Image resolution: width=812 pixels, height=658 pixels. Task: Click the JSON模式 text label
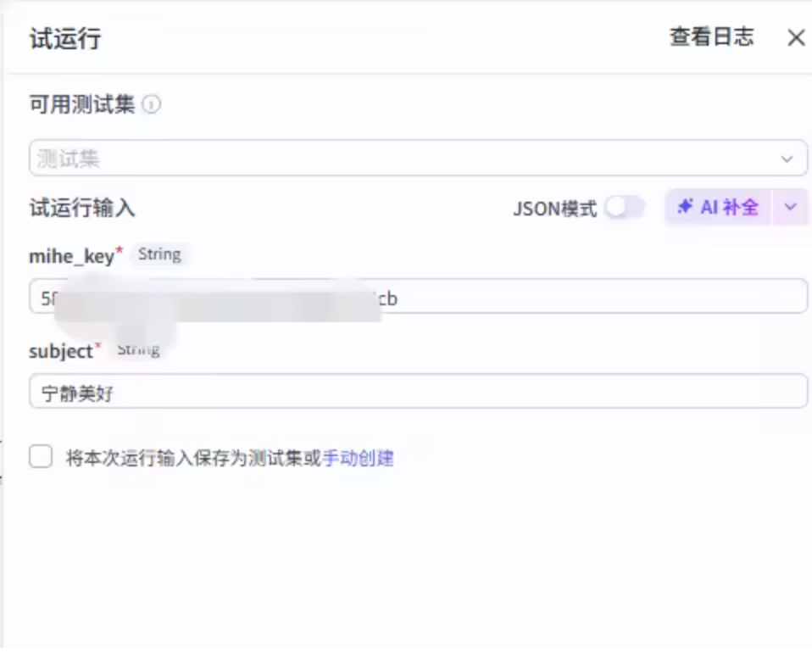pos(554,209)
